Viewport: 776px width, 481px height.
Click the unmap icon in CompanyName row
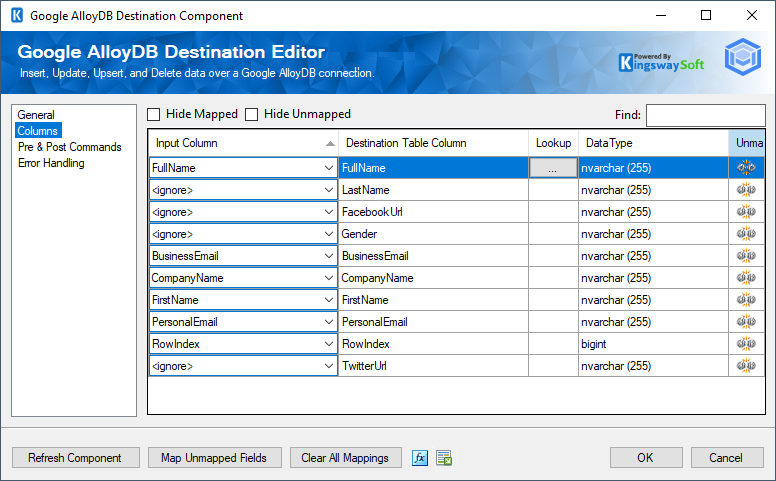(746, 278)
